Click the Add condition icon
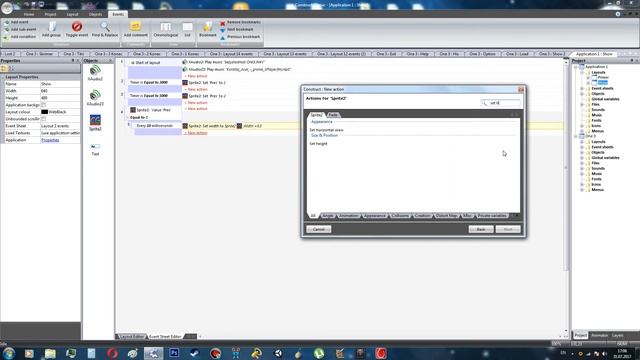 [x=7, y=37]
